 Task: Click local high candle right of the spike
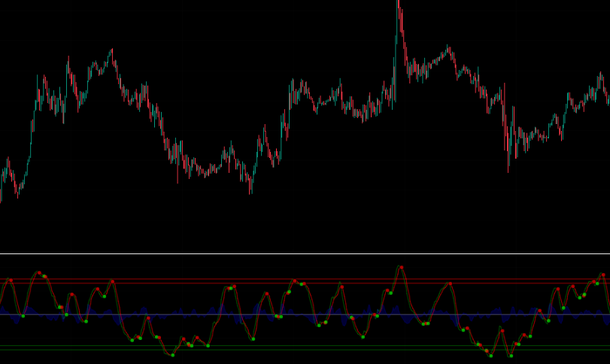click(x=449, y=50)
